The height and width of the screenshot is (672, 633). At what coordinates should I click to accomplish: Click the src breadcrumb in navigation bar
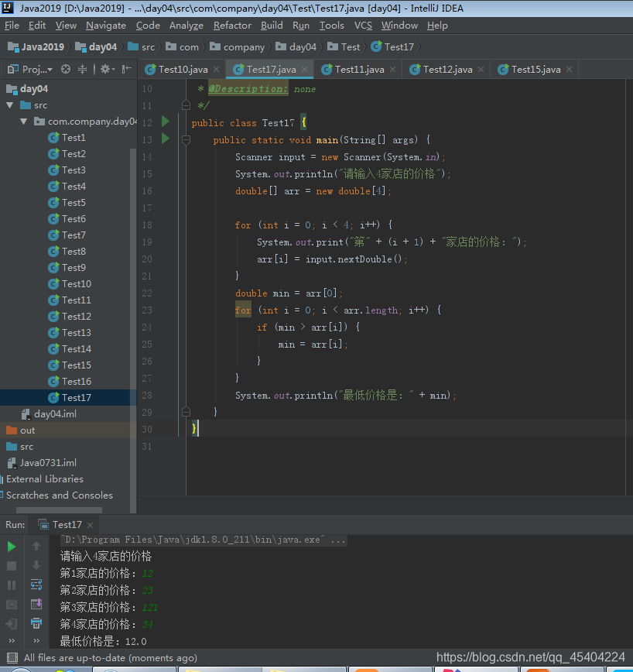click(142, 46)
